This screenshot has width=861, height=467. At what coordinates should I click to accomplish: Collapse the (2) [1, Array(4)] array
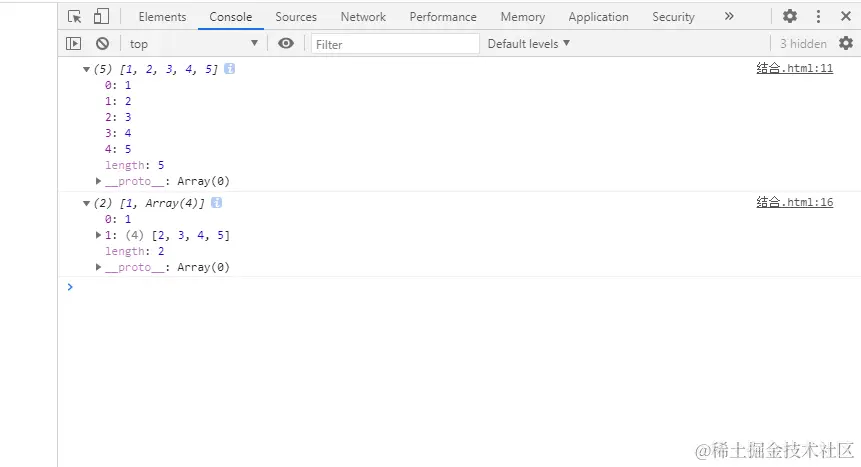pos(86,203)
